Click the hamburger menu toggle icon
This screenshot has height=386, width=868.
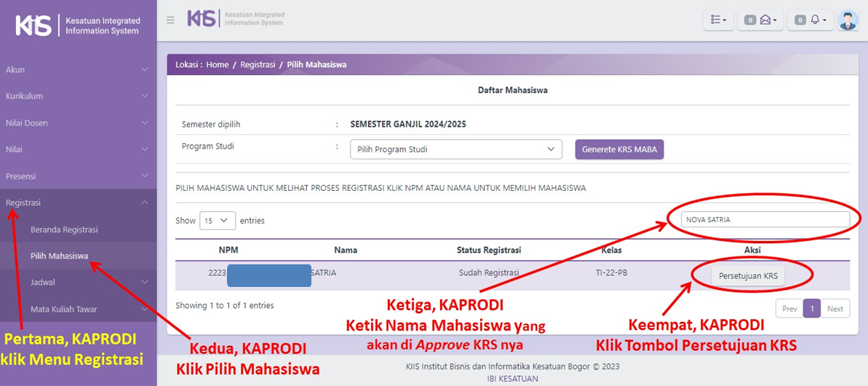point(170,20)
